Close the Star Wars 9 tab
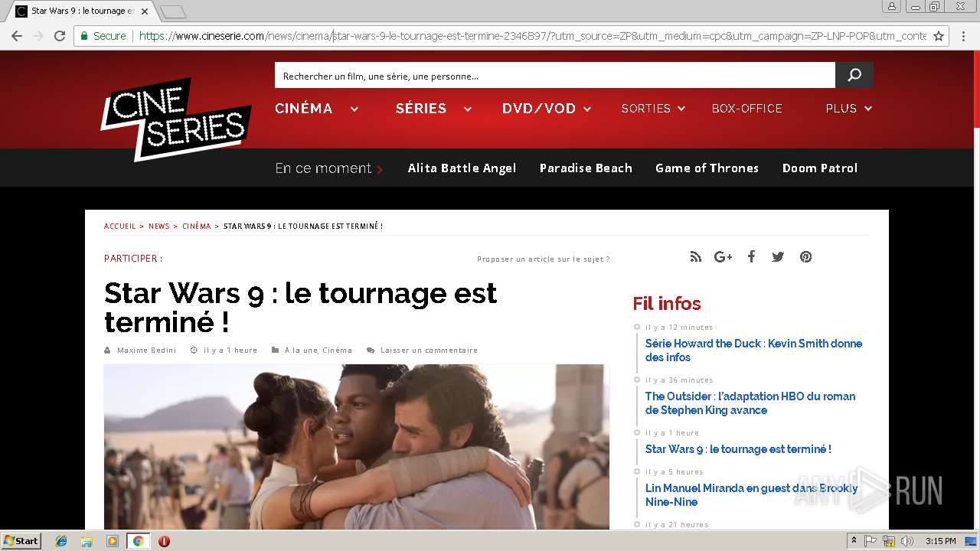Screen dimensions: 980x551 point(145,11)
